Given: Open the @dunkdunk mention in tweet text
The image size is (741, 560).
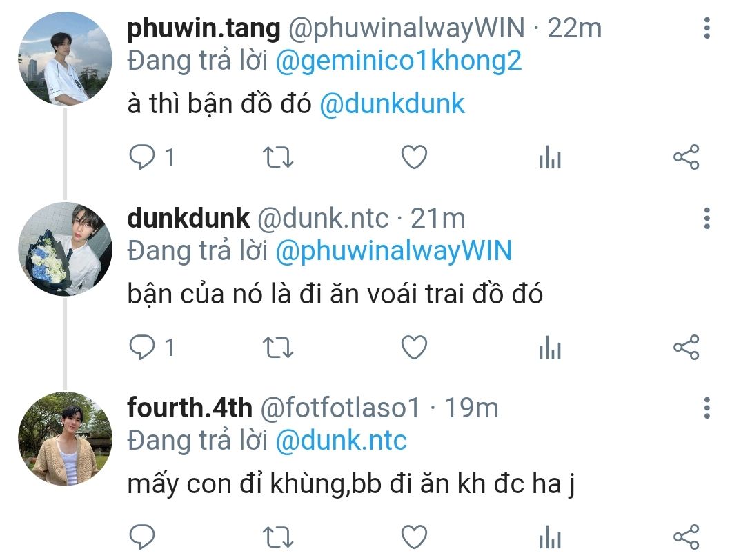Looking at the screenshot, I should pyautogui.click(x=393, y=104).
